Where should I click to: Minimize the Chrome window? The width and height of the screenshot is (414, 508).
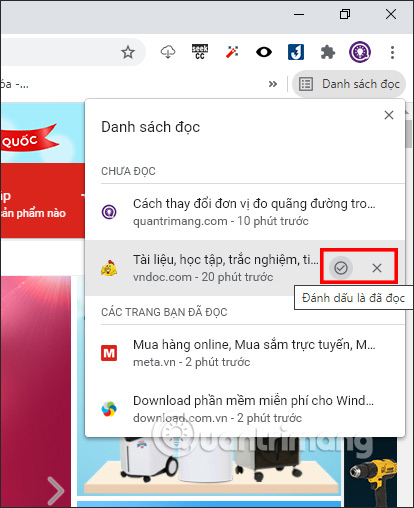tap(299, 14)
